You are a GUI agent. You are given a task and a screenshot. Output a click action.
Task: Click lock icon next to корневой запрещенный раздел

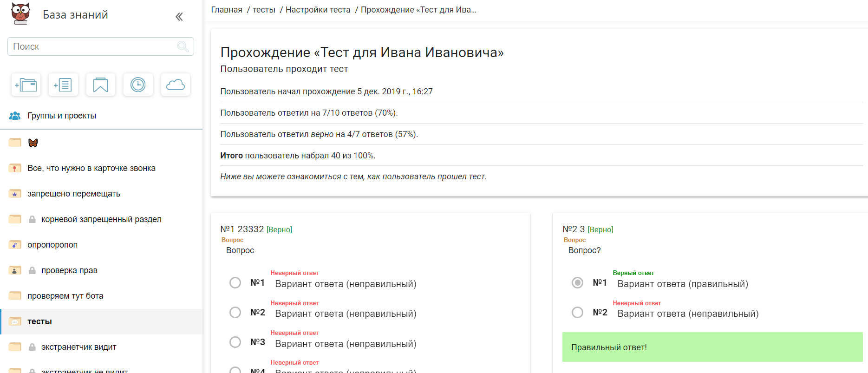(32, 219)
